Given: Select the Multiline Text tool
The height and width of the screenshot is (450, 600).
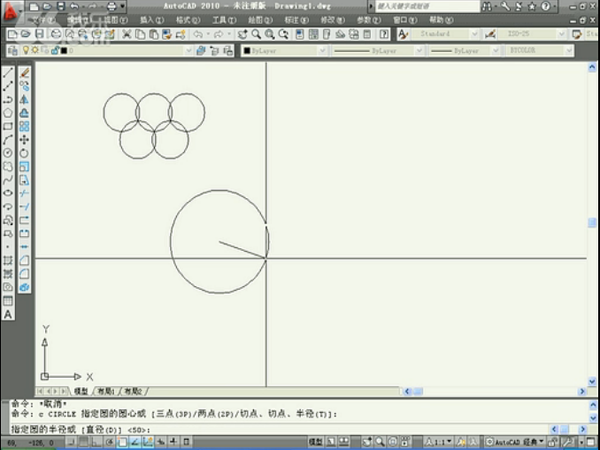Looking at the screenshot, I should click(x=8, y=315).
